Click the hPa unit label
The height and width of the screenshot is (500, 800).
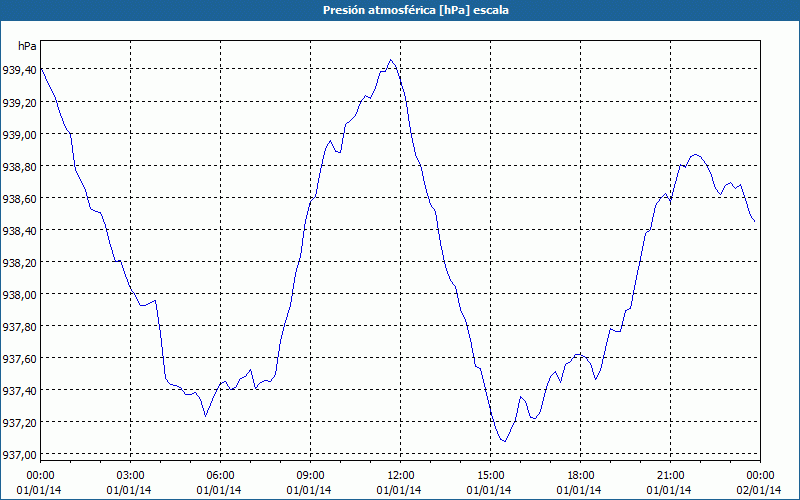[27, 46]
